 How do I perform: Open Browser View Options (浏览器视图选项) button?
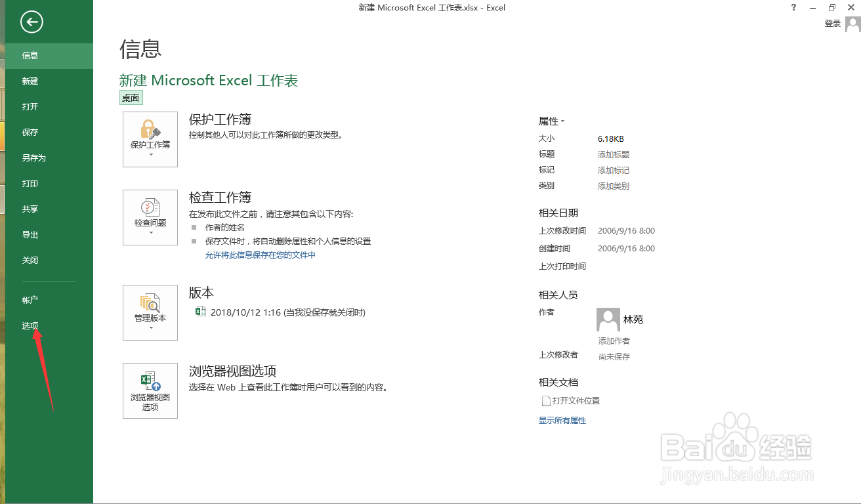click(150, 390)
